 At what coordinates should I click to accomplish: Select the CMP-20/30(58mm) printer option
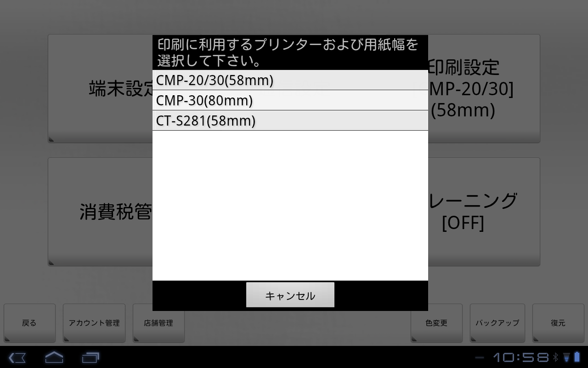[290, 80]
